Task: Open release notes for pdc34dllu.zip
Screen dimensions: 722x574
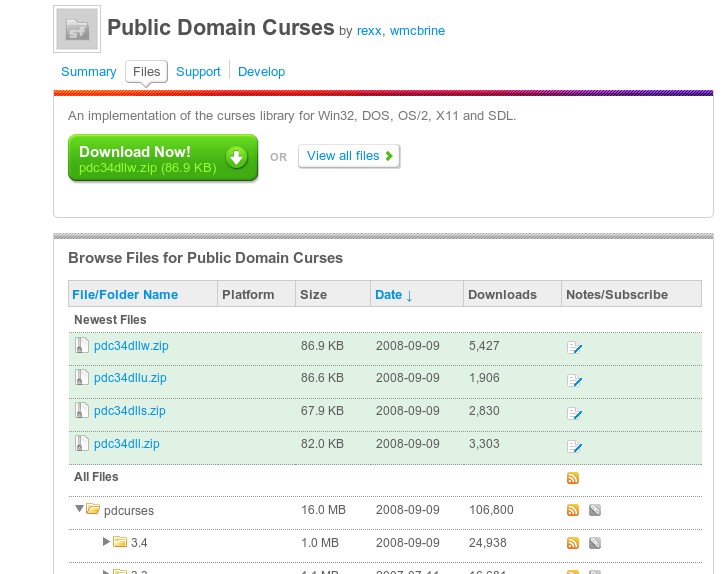Action: [574, 381]
